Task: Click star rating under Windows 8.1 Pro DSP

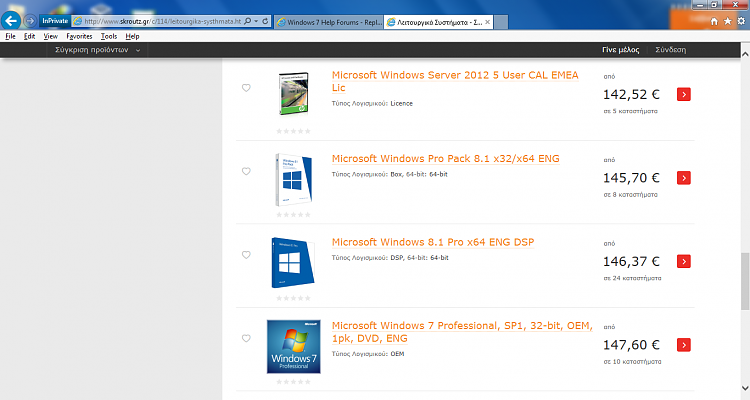Action: (293, 298)
